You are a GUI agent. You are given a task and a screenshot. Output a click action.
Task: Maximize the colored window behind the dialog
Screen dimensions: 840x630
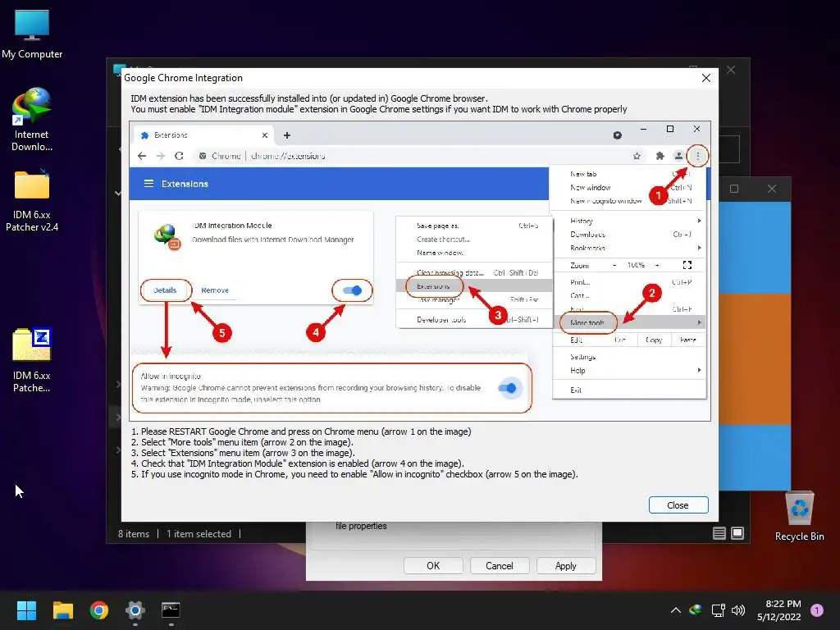[734, 189]
